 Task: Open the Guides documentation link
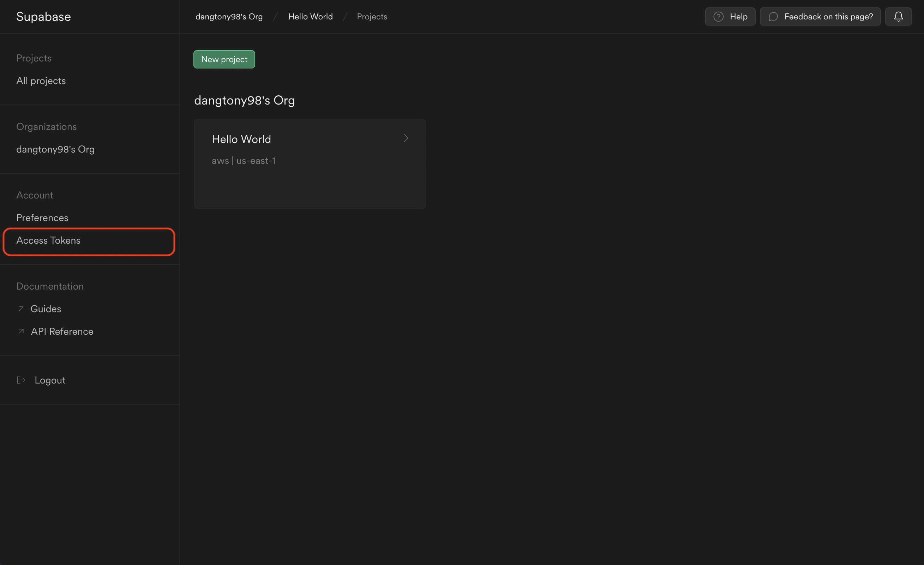[46, 309]
